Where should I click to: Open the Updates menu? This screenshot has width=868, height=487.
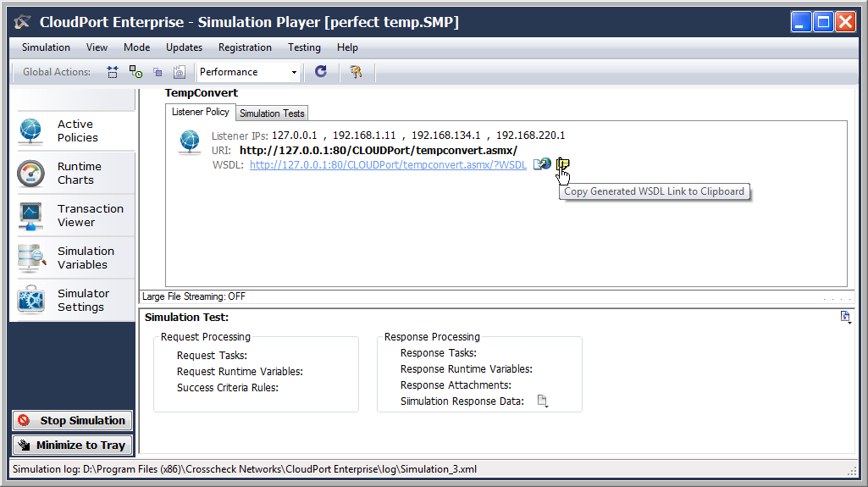[x=185, y=47]
